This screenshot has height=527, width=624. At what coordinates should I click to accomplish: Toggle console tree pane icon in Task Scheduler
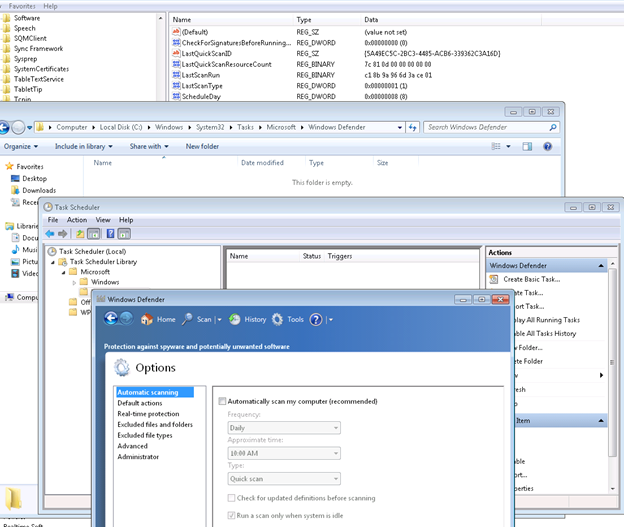tap(94, 234)
